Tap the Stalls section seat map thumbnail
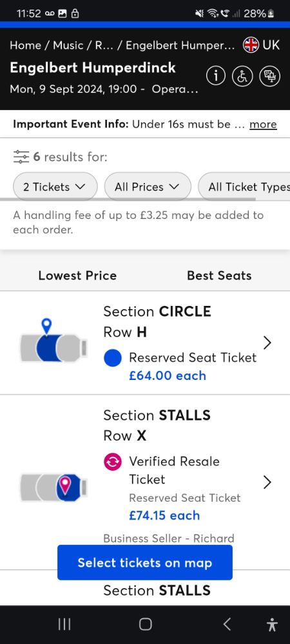 (53, 487)
